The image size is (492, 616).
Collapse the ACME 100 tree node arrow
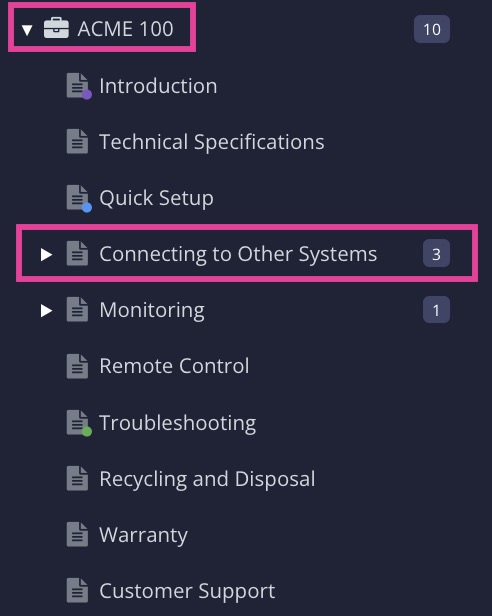27,30
